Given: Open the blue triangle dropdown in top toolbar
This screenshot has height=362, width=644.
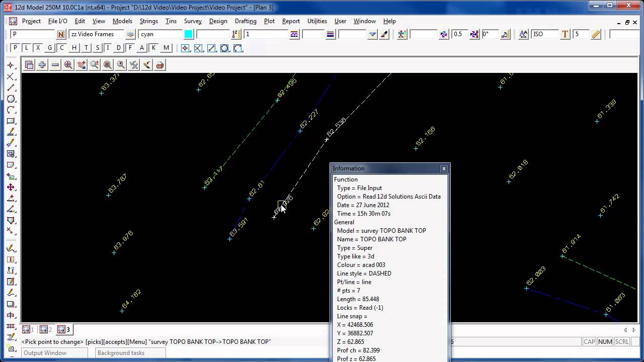Looking at the screenshot, I should coord(372,34).
